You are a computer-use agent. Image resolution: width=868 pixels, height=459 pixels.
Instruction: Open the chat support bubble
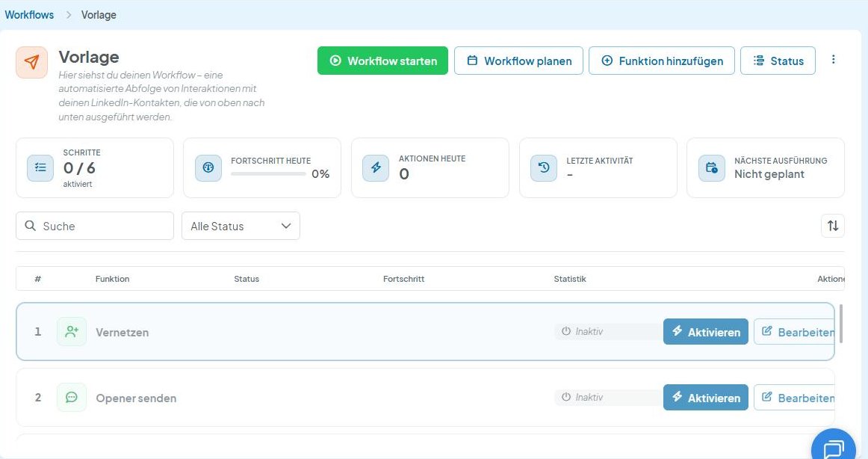[834, 447]
